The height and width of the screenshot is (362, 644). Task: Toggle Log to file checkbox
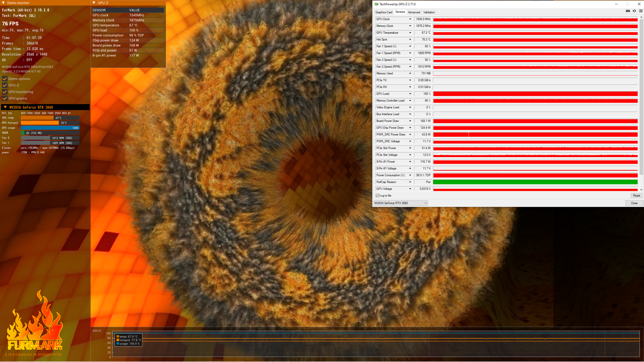click(x=377, y=196)
